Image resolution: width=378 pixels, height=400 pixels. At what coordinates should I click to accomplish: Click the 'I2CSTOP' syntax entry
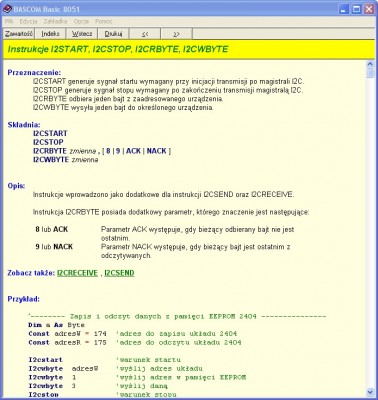point(48,142)
